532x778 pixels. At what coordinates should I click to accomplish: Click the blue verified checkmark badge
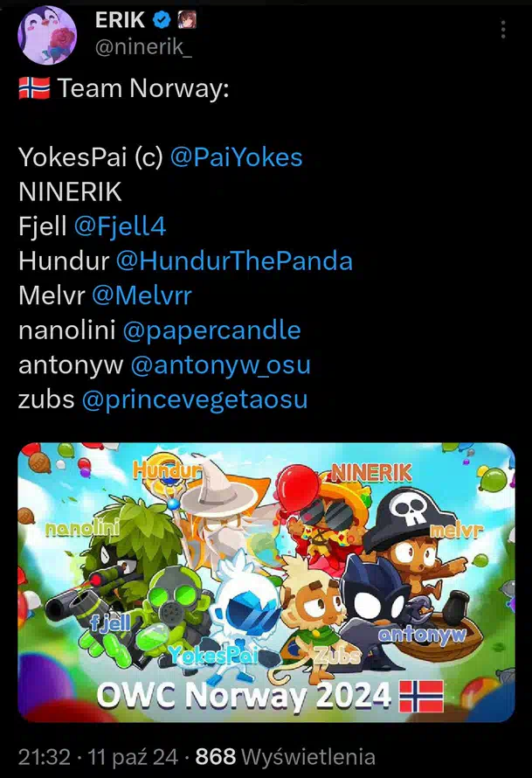point(161,20)
